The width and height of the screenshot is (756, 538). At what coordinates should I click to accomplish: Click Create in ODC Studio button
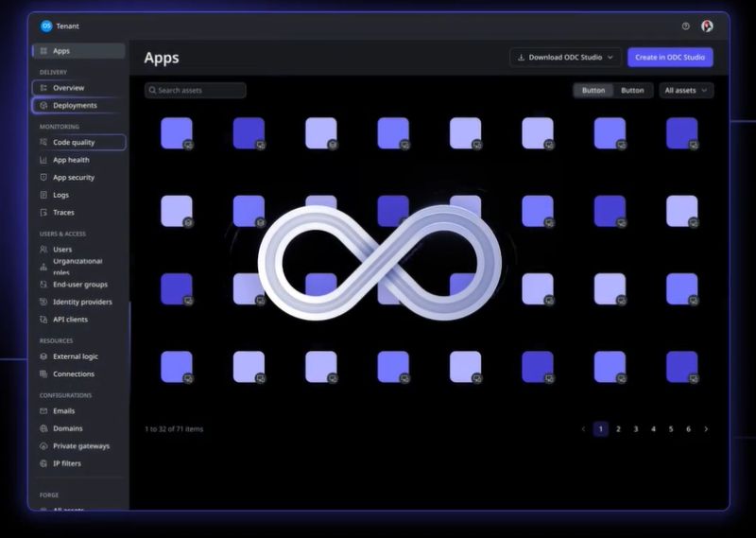[670, 58]
